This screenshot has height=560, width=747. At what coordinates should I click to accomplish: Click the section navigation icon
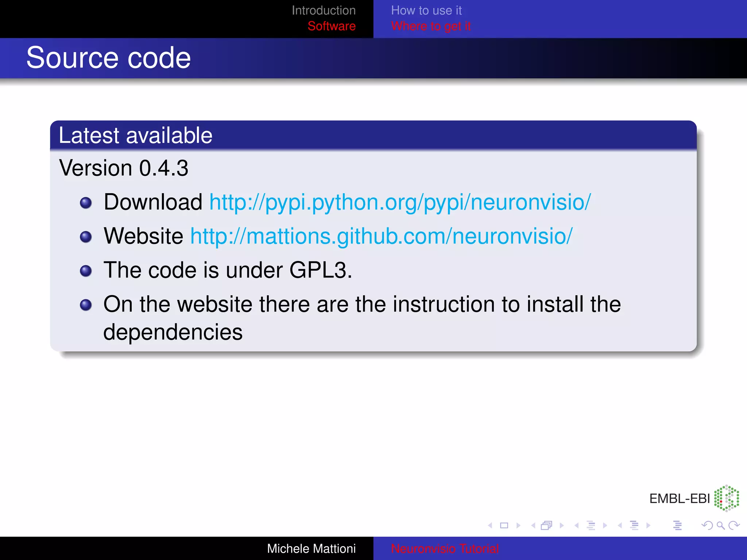tap(634, 525)
